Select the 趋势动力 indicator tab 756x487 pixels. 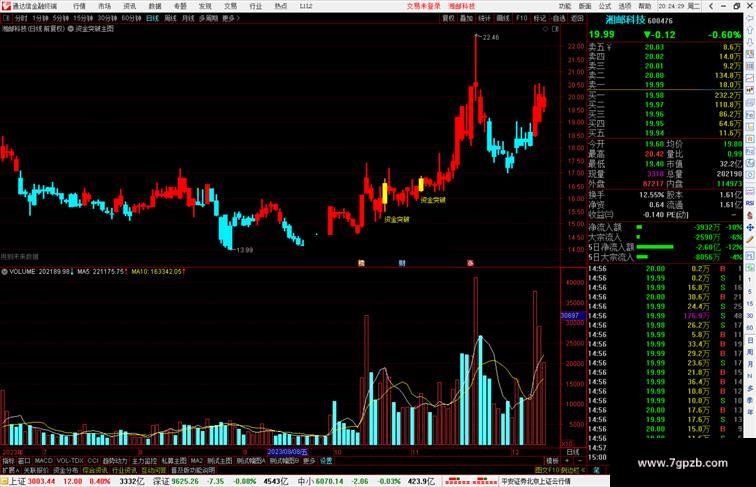(x=115, y=461)
